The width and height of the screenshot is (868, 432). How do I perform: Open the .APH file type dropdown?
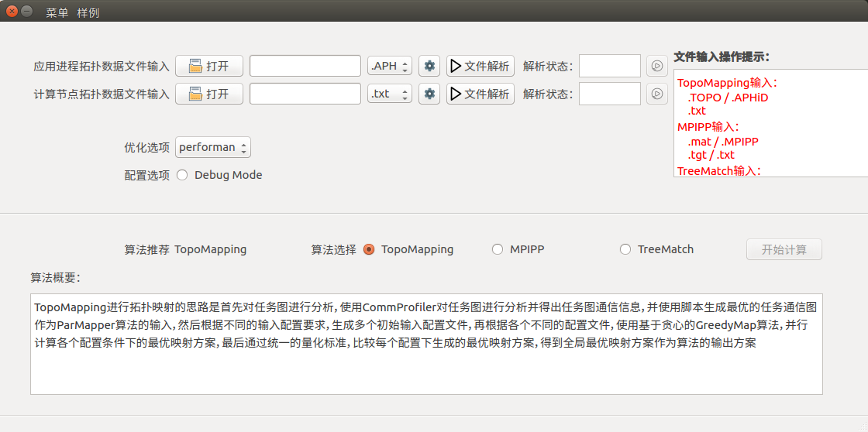(390, 66)
